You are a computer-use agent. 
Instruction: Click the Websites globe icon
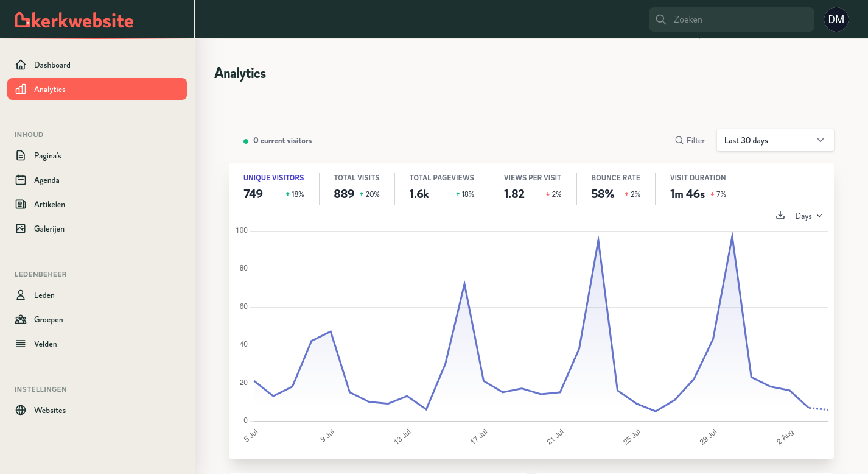click(x=21, y=411)
